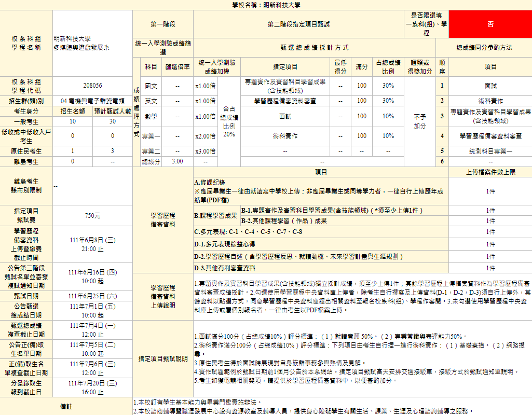Click the C.多元表現 item row
The image size is (532, 415).
click(x=321, y=232)
